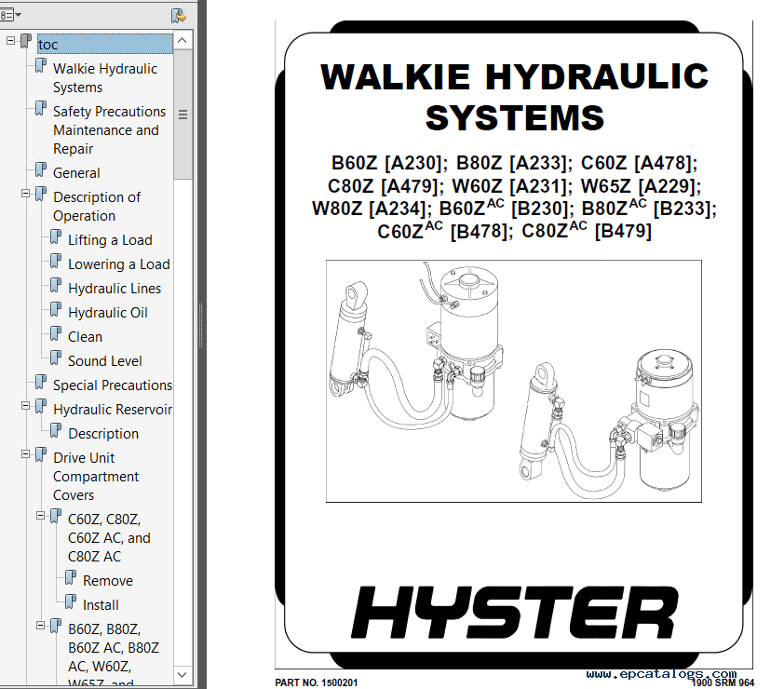This screenshot has width=784, height=689.
Task: Click the Hydraulic Oil bookmark icon
Action: pos(56,309)
